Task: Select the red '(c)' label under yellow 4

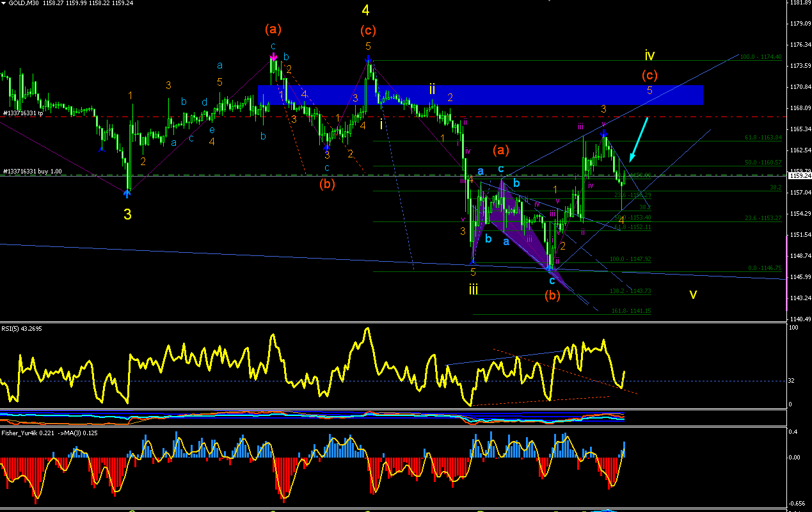Action: [x=367, y=30]
